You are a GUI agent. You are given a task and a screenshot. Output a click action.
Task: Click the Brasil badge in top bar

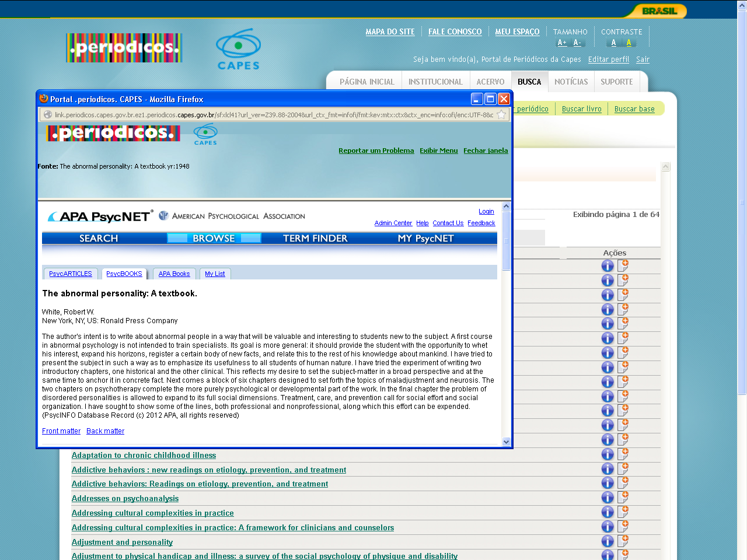coord(659,11)
